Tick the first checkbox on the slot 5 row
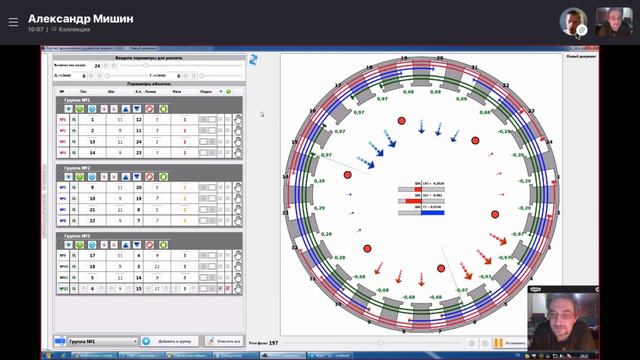The width and height of the screenshot is (640, 360). pyautogui.click(x=220, y=278)
